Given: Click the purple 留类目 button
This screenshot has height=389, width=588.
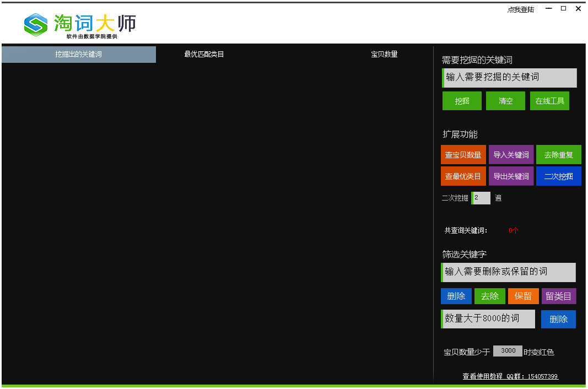Looking at the screenshot, I should pos(558,296).
